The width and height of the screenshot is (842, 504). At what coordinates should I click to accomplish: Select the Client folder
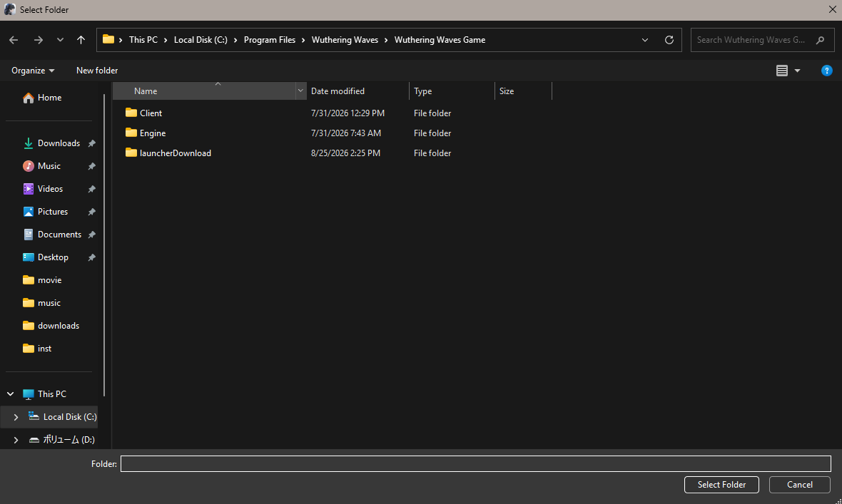pos(143,113)
